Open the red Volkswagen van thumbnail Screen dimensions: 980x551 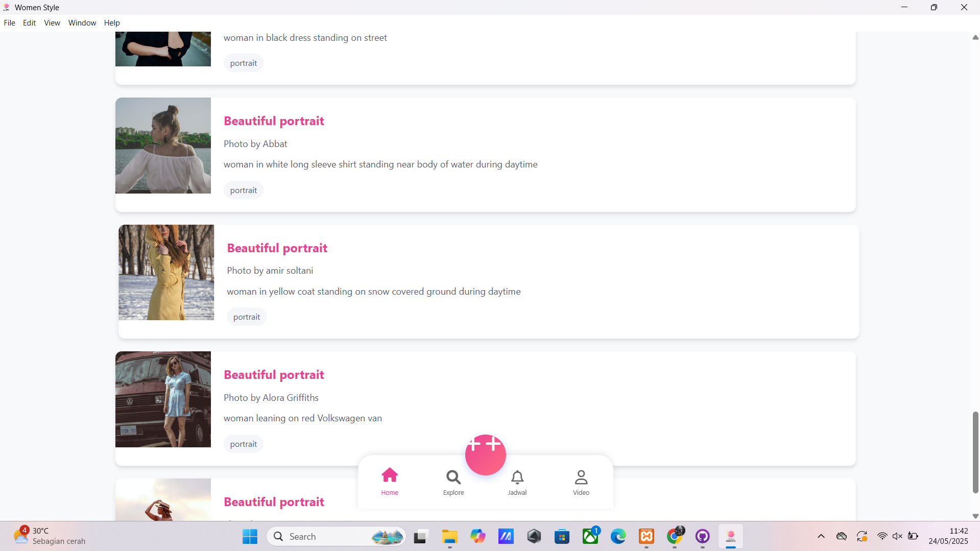163,399
